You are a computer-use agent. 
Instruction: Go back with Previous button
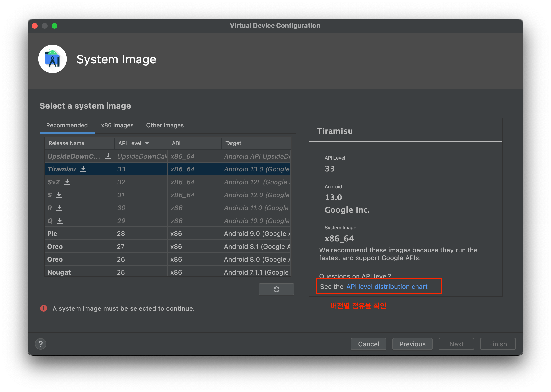point(412,344)
